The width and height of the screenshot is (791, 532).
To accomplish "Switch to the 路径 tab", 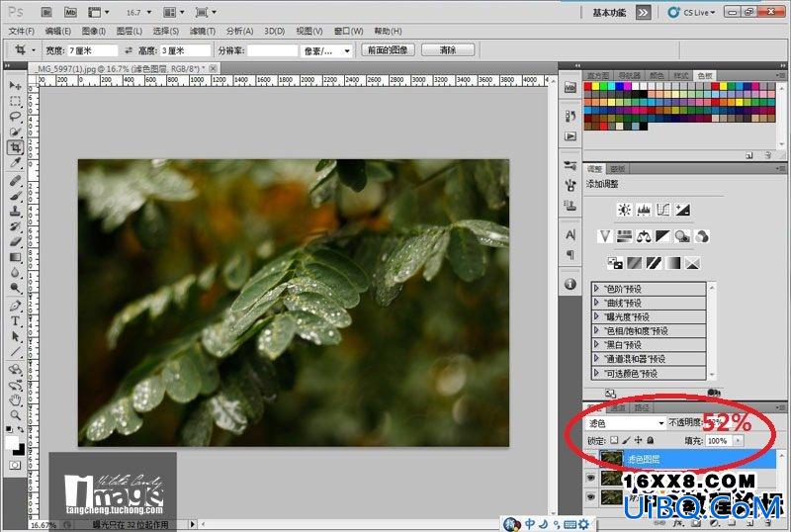I will click(642, 407).
